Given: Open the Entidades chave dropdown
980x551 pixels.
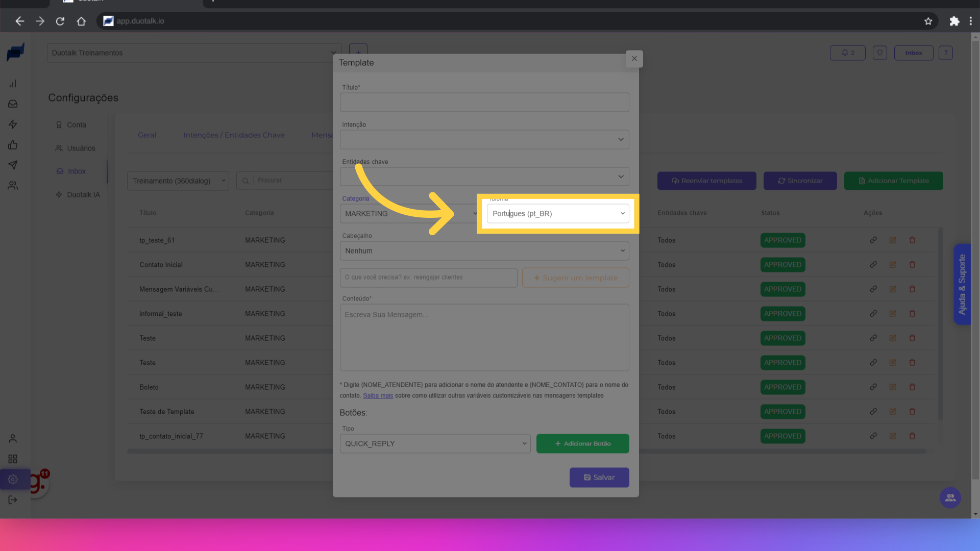Looking at the screenshot, I should tap(484, 177).
